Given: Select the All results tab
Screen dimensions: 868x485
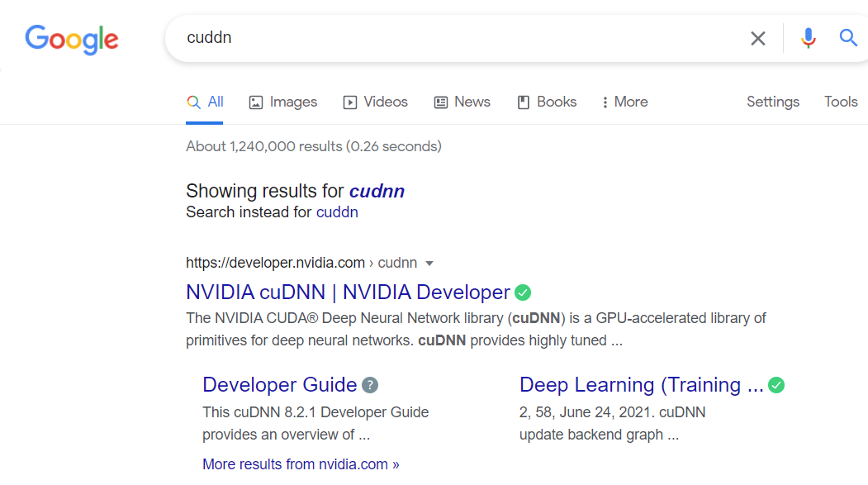Looking at the screenshot, I should (205, 102).
